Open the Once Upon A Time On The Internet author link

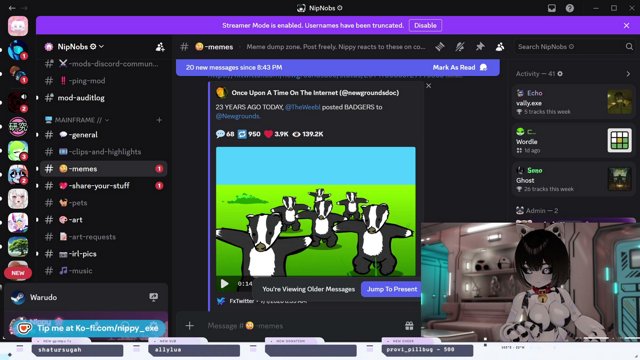click(x=315, y=93)
